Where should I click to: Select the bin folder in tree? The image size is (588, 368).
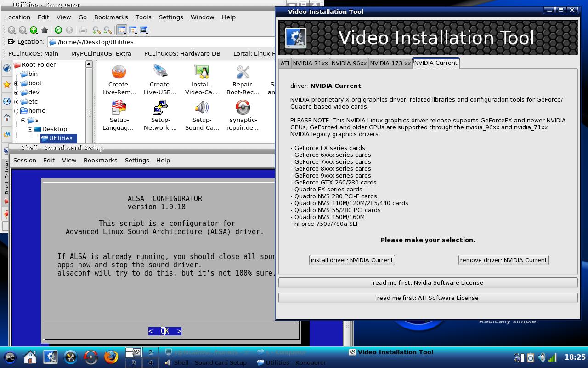tap(33, 74)
